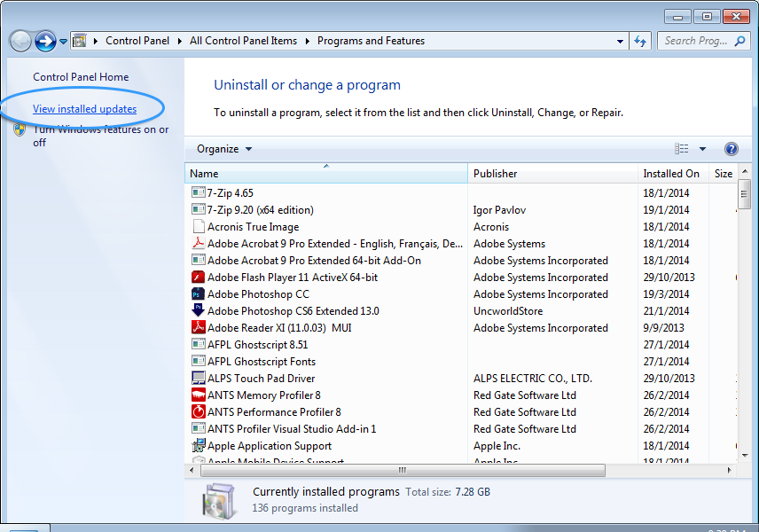Screen dimensions: 759x532
Task: Select Igor Pavlov publisher cell
Action: [x=499, y=209]
